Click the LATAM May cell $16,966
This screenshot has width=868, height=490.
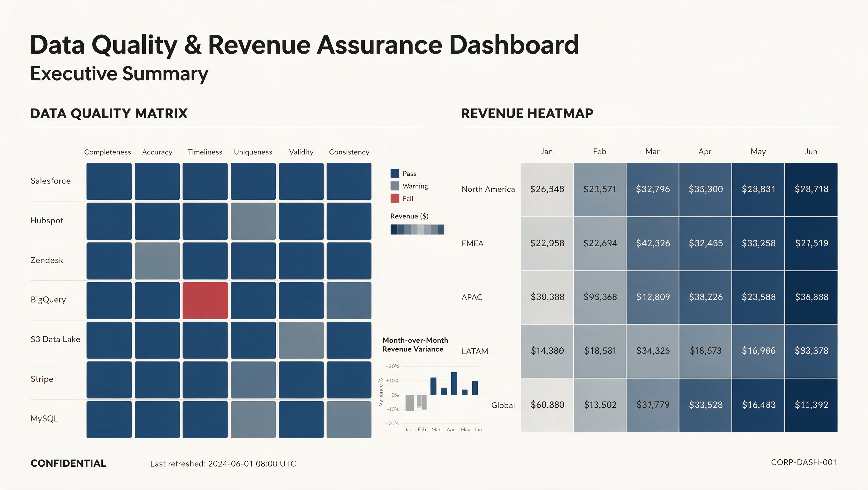(x=759, y=351)
